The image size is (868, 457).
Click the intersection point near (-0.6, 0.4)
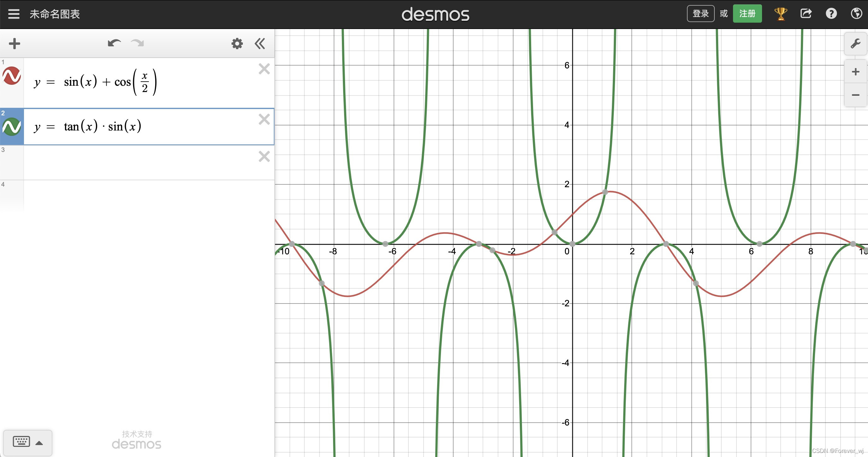pyautogui.click(x=554, y=232)
